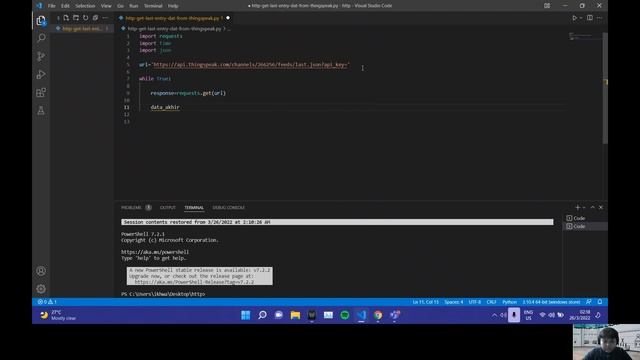Click New Folder icon in Explorer header
Image resolution: width=640 pixels, height=360 pixels.
coord(76,18)
